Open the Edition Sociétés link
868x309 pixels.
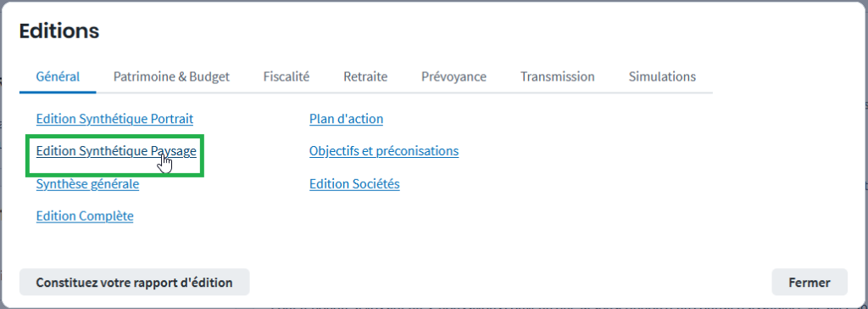pyautogui.click(x=354, y=183)
